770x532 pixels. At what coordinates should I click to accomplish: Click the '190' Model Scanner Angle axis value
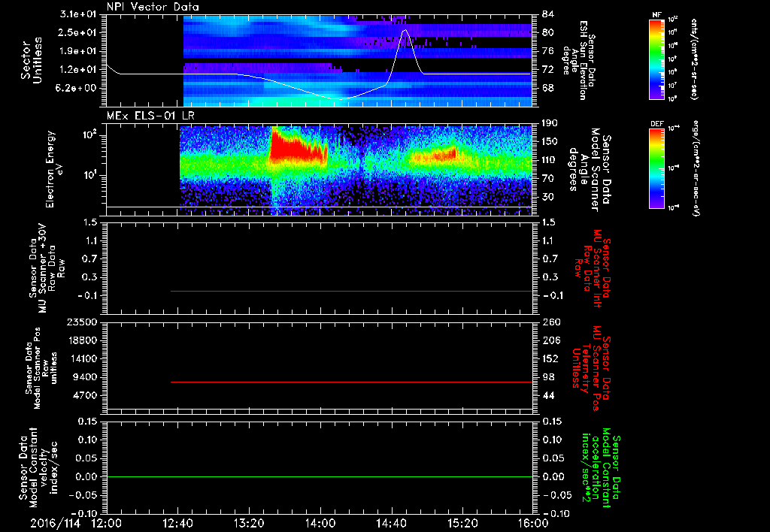(x=550, y=123)
